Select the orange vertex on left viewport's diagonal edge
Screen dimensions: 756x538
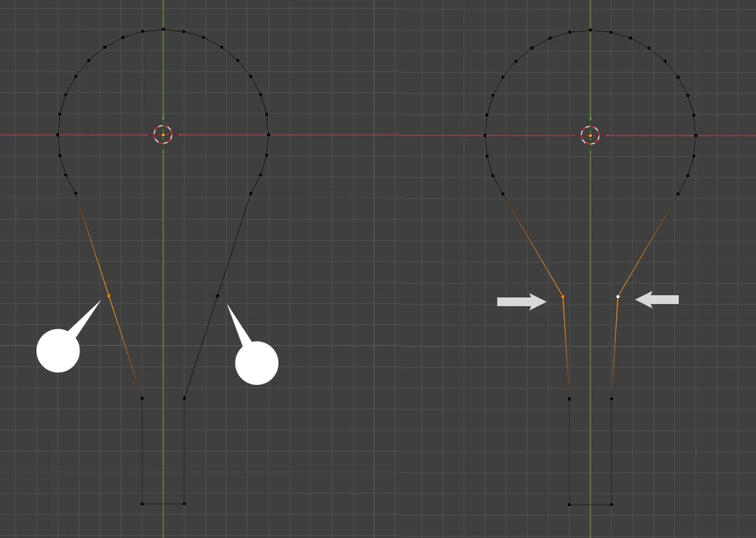(x=109, y=296)
